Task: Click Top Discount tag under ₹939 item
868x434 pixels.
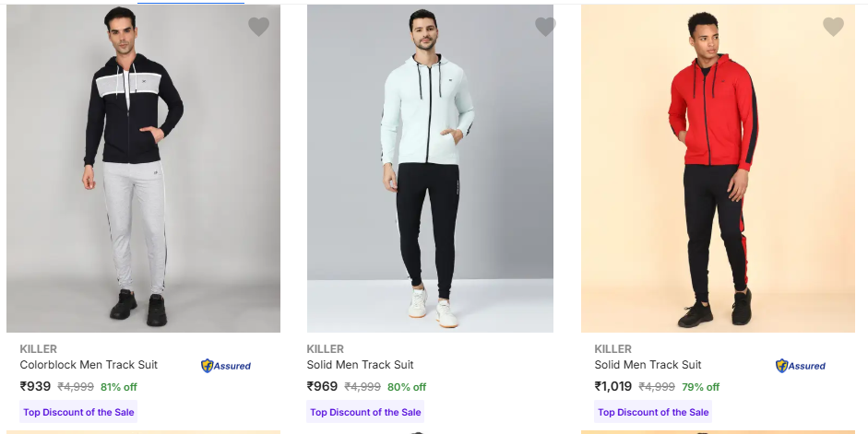Action: coord(78,412)
